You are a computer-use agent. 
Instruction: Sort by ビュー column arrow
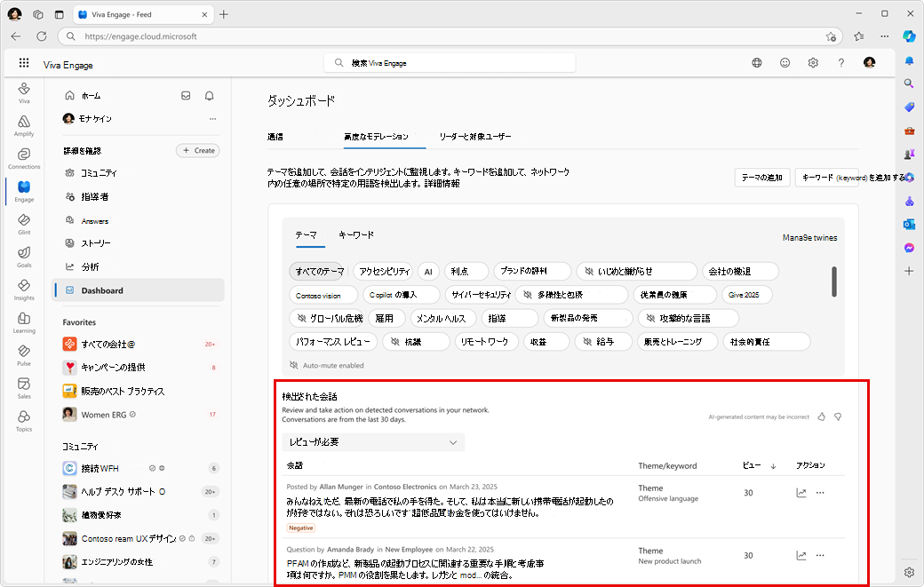tap(773, 466)
